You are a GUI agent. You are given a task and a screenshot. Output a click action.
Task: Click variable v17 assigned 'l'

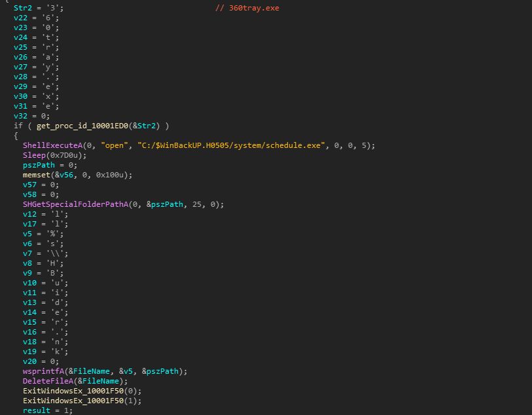click(x=29, y=224)
